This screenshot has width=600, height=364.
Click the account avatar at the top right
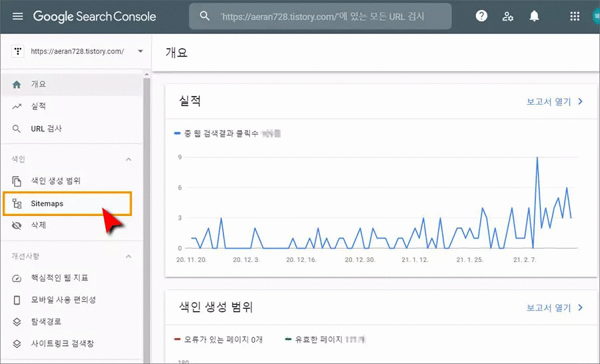tap(596, 16)
